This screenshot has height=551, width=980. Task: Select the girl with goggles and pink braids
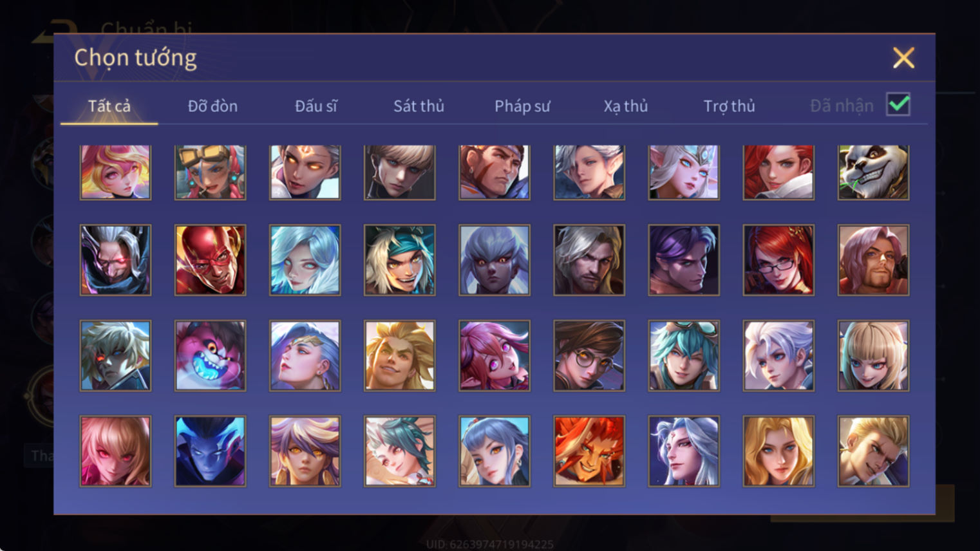click(210, 172)
